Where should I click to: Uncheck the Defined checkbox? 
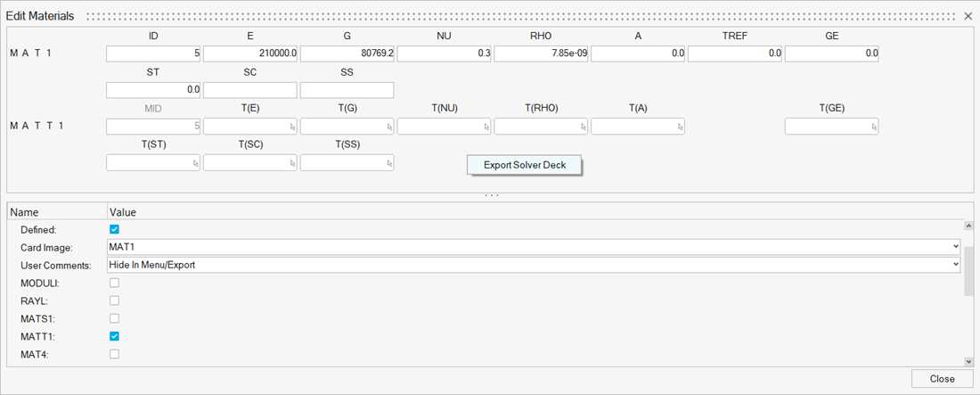(114, 229)
